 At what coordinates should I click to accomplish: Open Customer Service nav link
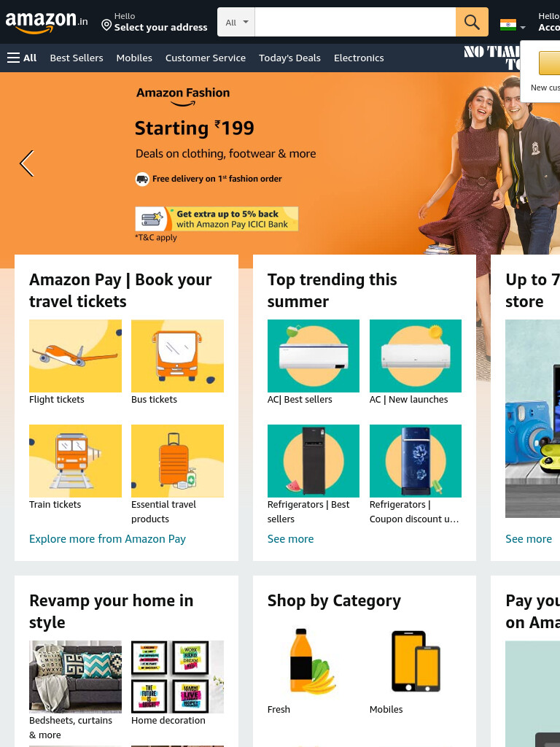point(206,58)
